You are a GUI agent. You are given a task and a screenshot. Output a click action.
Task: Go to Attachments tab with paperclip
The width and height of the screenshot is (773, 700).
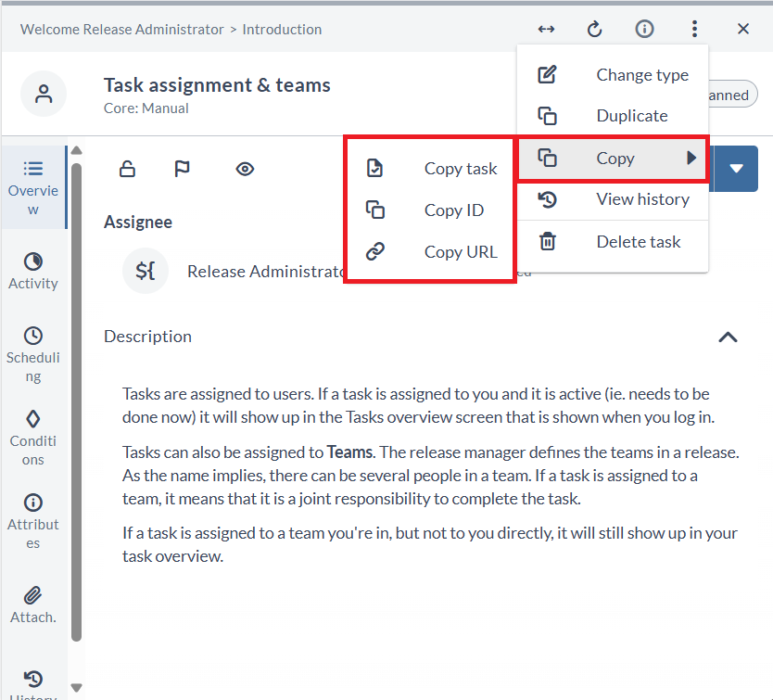click(33, 605)
